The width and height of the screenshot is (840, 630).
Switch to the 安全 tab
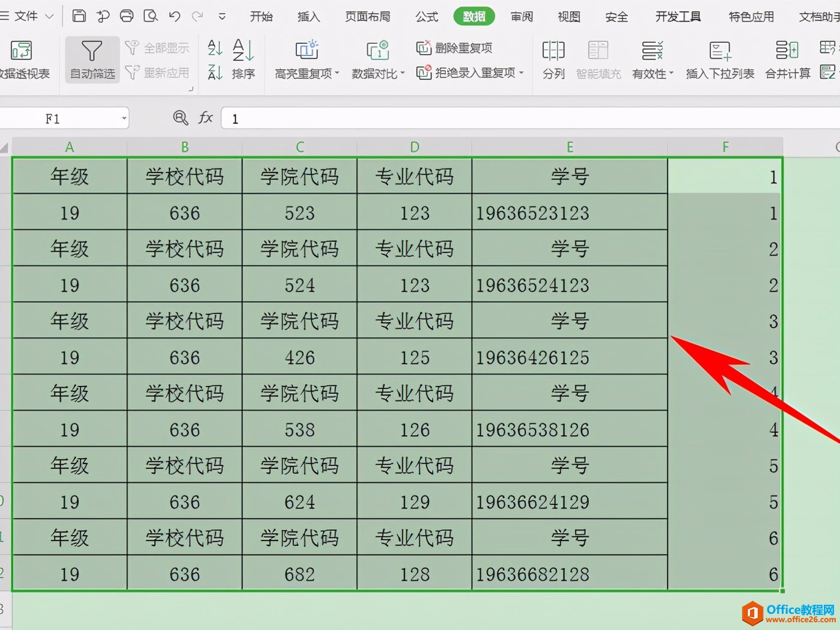point(616,17)
